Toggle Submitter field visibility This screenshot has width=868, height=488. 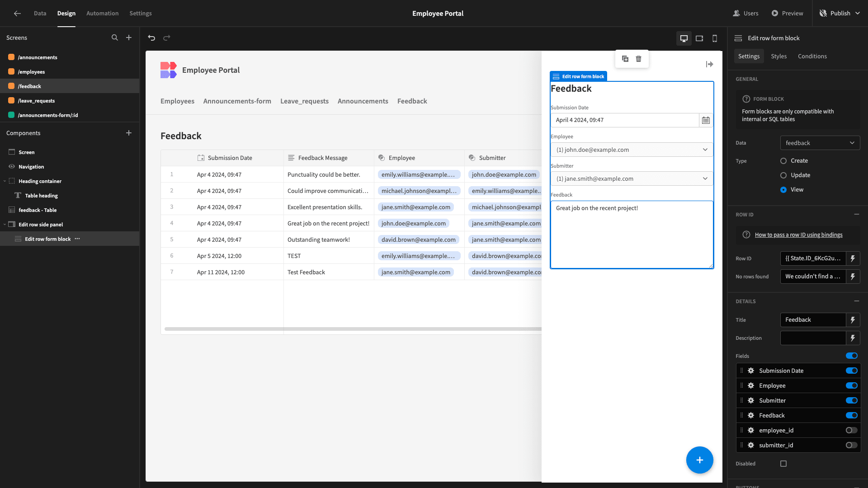pos(852,400)
